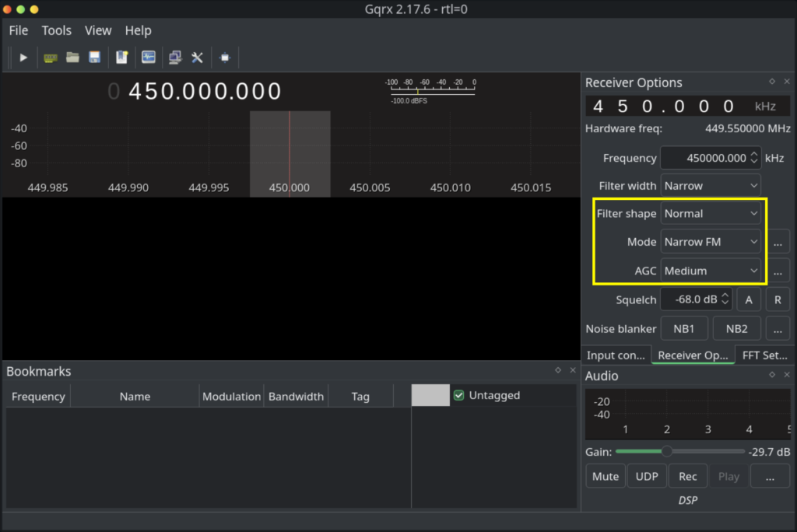Screen dimensions: 797x532
Task: Switch to the Input controls tab
Action: [616, 355]
